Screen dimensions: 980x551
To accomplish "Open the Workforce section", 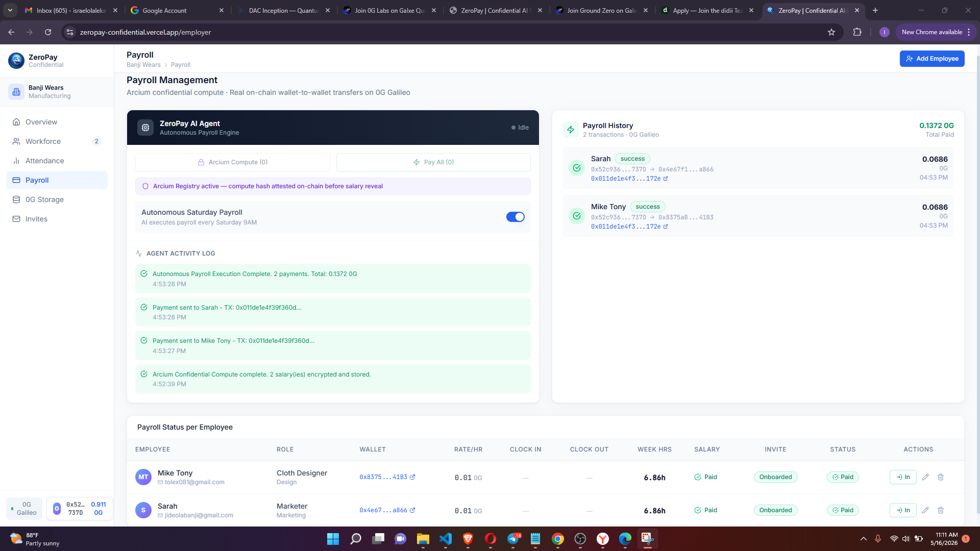I will 57,141.
